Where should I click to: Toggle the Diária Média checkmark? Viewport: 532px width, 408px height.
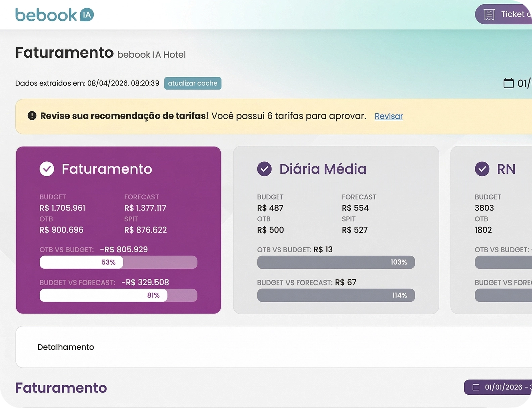264,169
